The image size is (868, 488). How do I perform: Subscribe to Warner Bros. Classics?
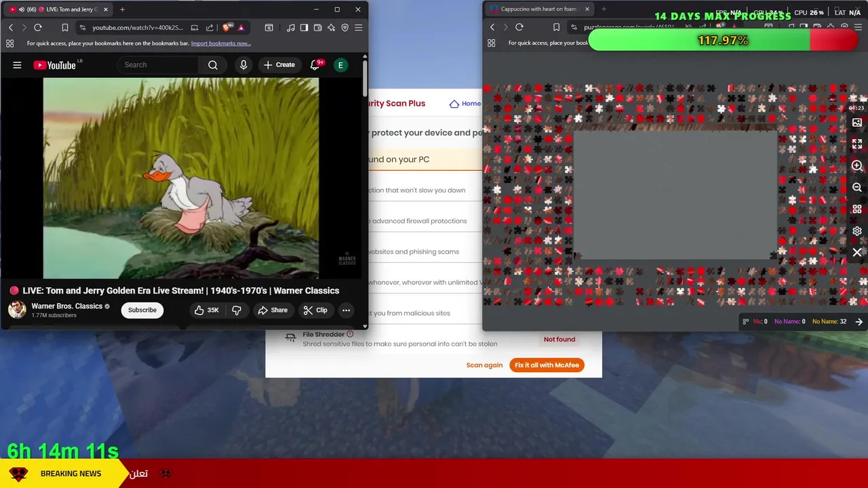point(142,310)
